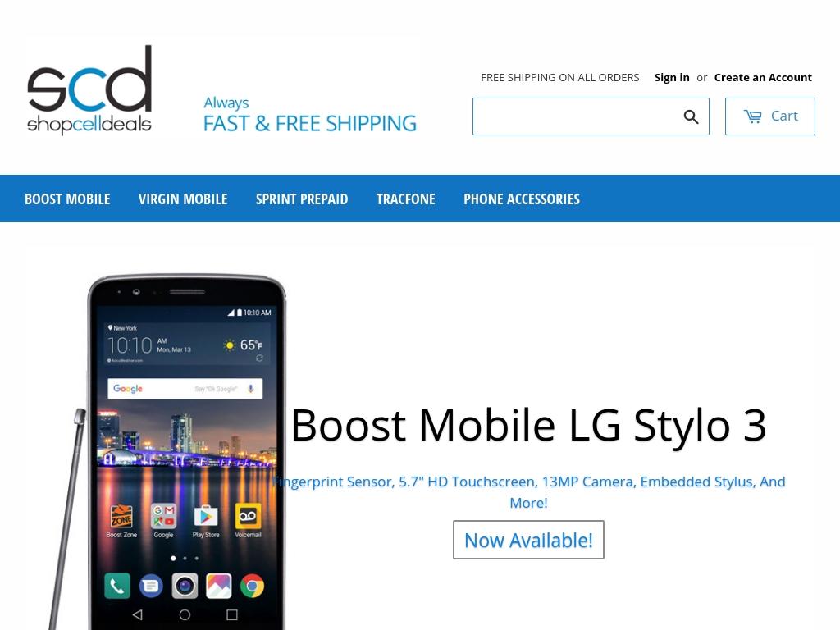Image resolution: width=840 pixels, height=630 pixels.
Task: Click the search magnifier icon
Action: coord(691,116)
